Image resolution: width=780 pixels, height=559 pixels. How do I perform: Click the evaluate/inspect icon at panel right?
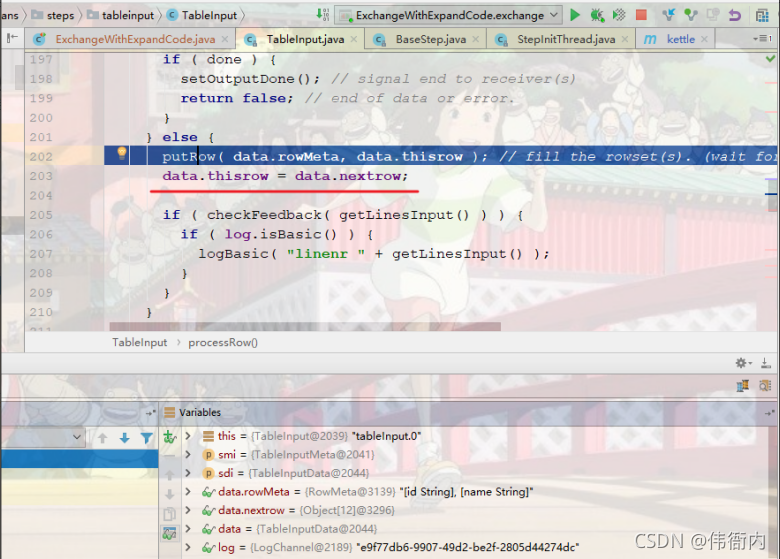tap(765, 385)
